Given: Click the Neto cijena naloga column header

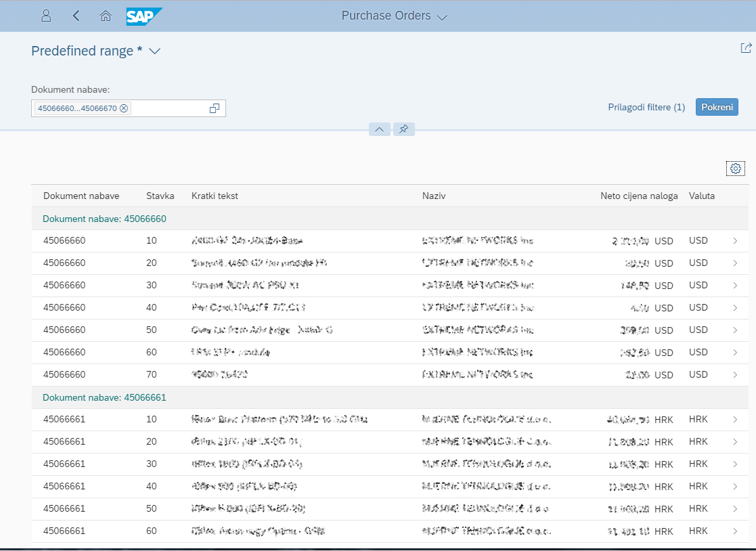Looking at the screenshot, I should pyautogui.click(x=638, y=196).
